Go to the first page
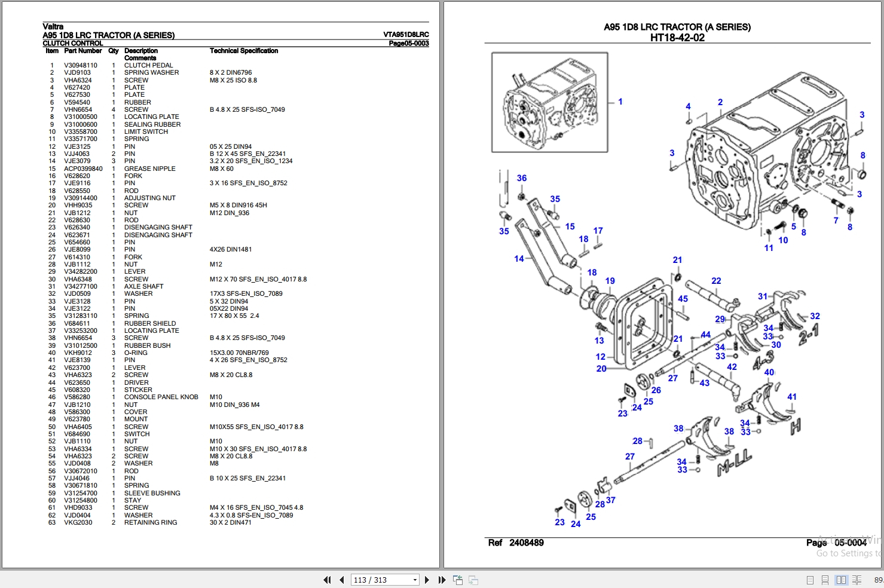Image resolution: width=884 pixels, height=588 pixels. [327, 580]
